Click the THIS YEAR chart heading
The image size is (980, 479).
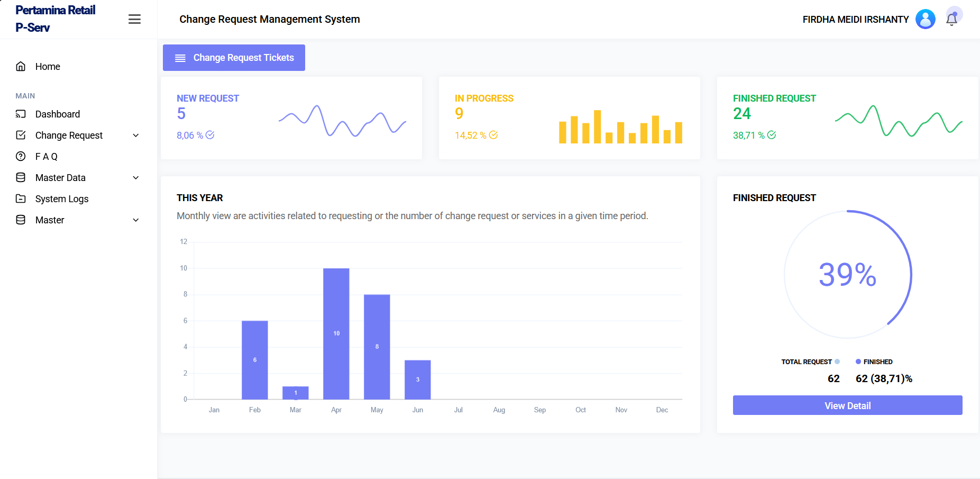(x=200, y=198)
